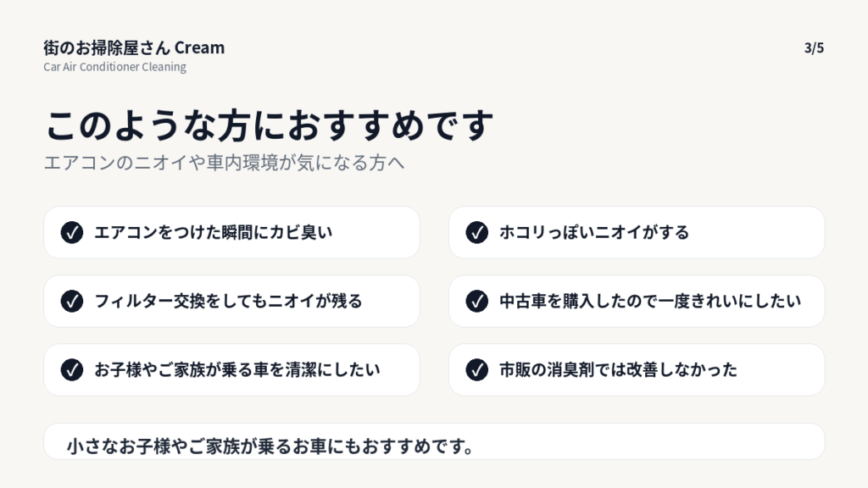Click the empty right side of the 市販の消臭剤 card
This screenshot has height=488, width=868.
click(780, 369)
